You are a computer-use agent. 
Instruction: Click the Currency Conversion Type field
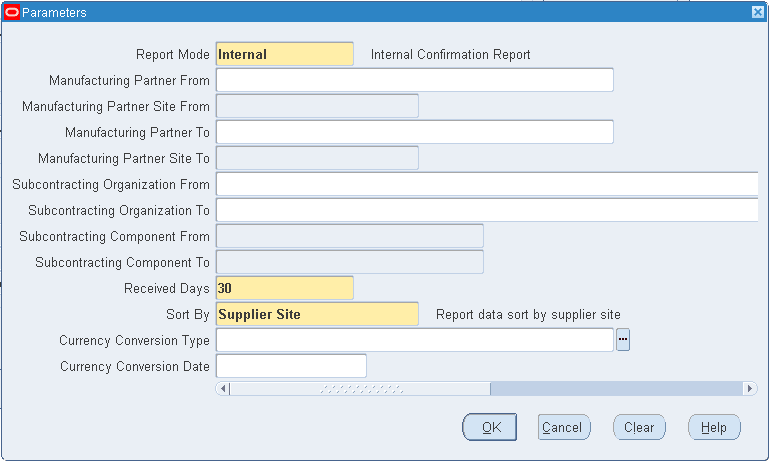pos(414,340)
